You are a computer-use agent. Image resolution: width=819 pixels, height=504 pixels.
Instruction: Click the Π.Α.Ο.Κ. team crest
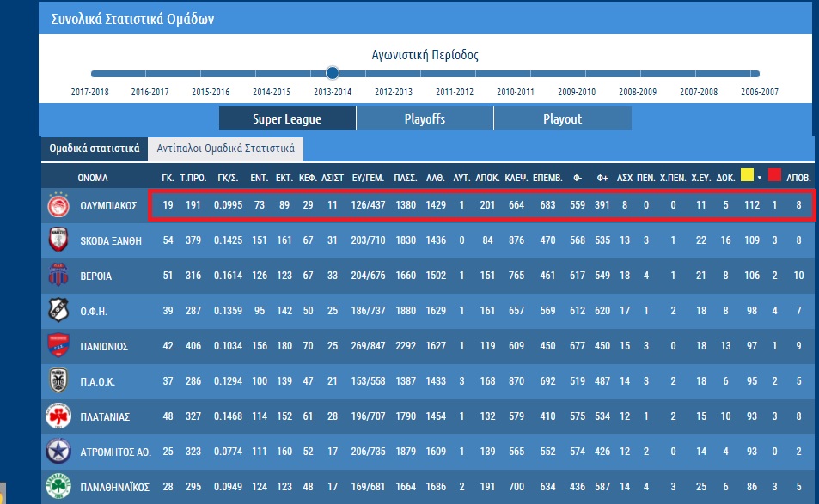coord(58,381)
